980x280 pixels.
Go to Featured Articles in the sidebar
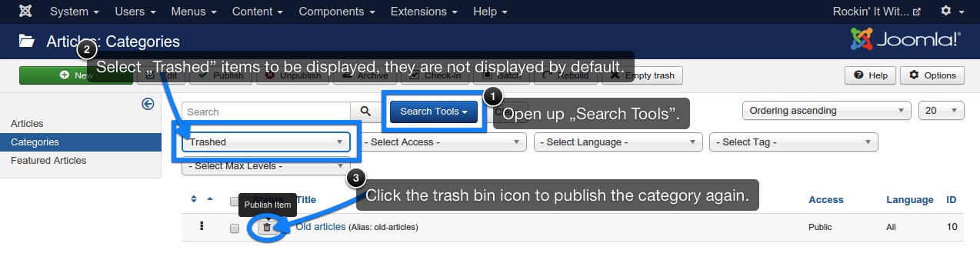48,160
